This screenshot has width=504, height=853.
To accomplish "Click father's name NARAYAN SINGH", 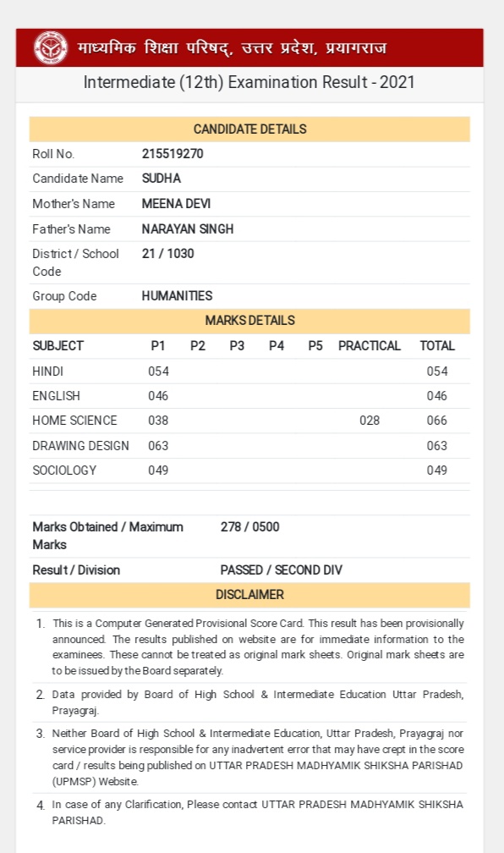I will tap(188, 229).
